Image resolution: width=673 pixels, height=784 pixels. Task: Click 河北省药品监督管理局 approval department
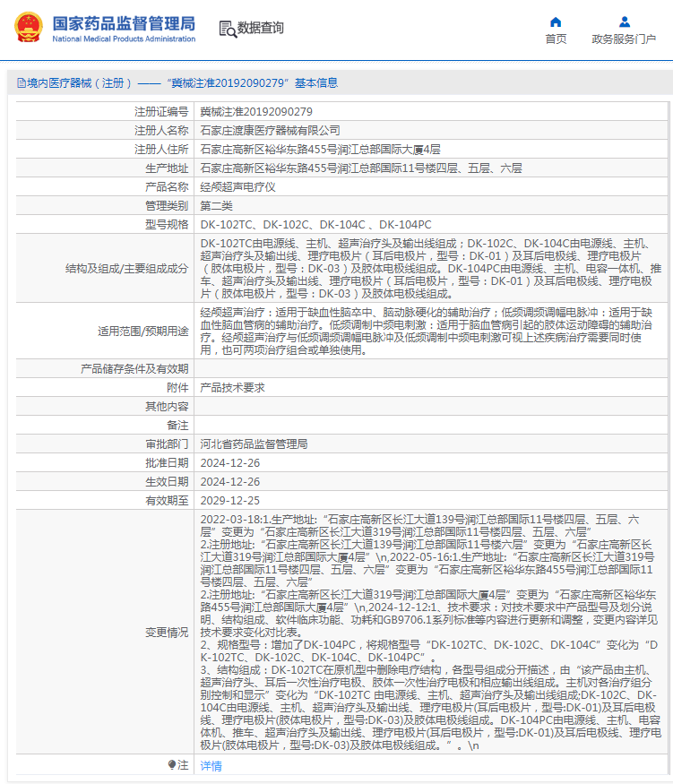pos(254,444)
